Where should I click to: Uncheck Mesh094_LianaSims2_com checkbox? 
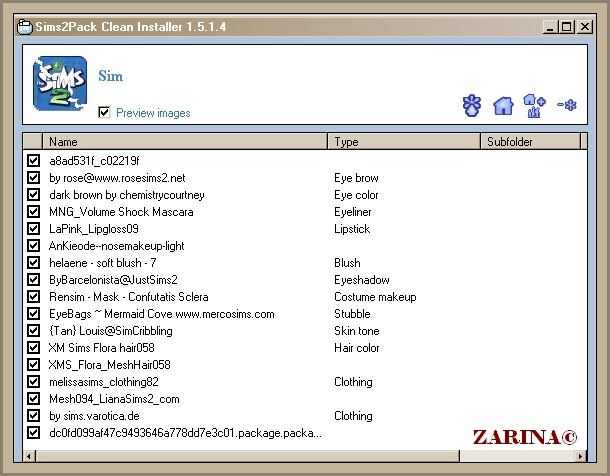pyautogui.click(x=33, y=399)
